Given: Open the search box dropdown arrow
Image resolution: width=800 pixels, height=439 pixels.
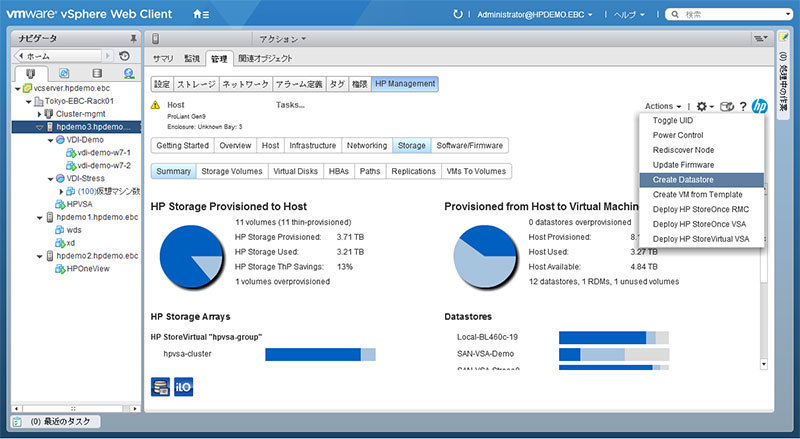Looking at the screenshot, I should pos(788,14).
